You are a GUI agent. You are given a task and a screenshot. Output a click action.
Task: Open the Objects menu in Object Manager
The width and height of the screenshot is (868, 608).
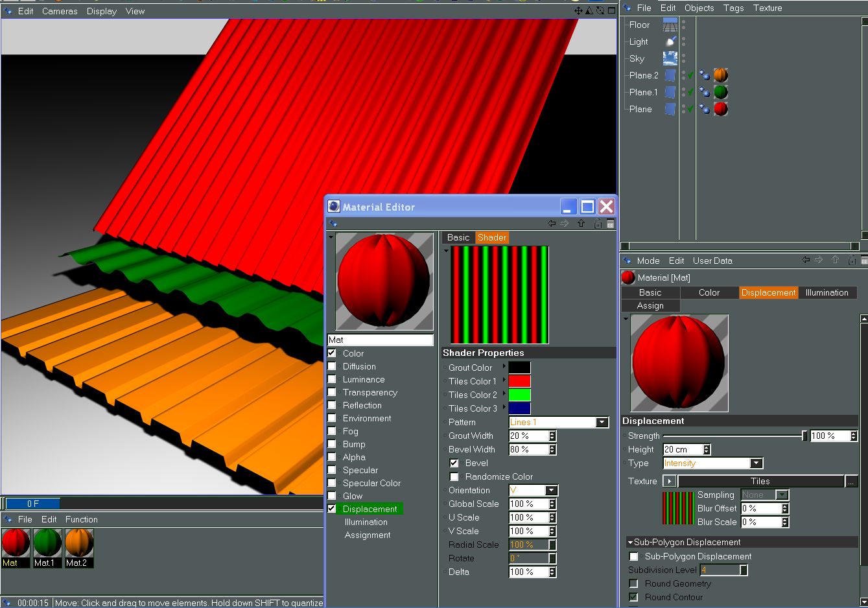(699, 8)
